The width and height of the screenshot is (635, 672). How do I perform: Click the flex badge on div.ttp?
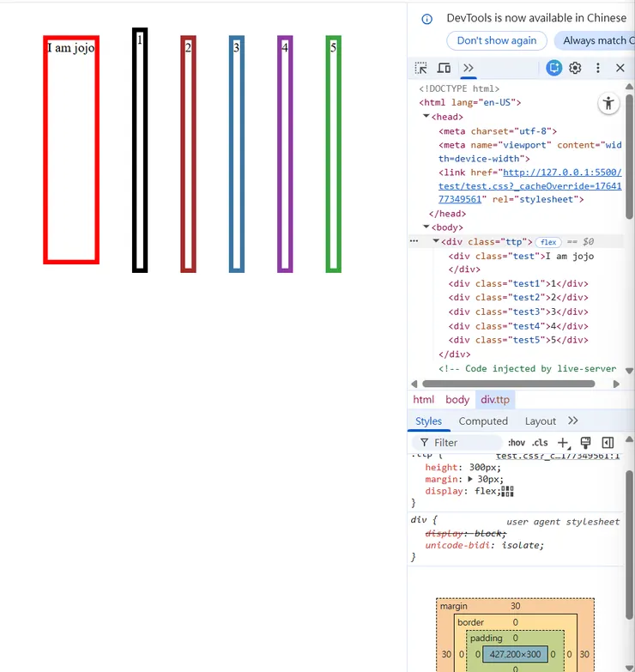click(x=548, y=242)
